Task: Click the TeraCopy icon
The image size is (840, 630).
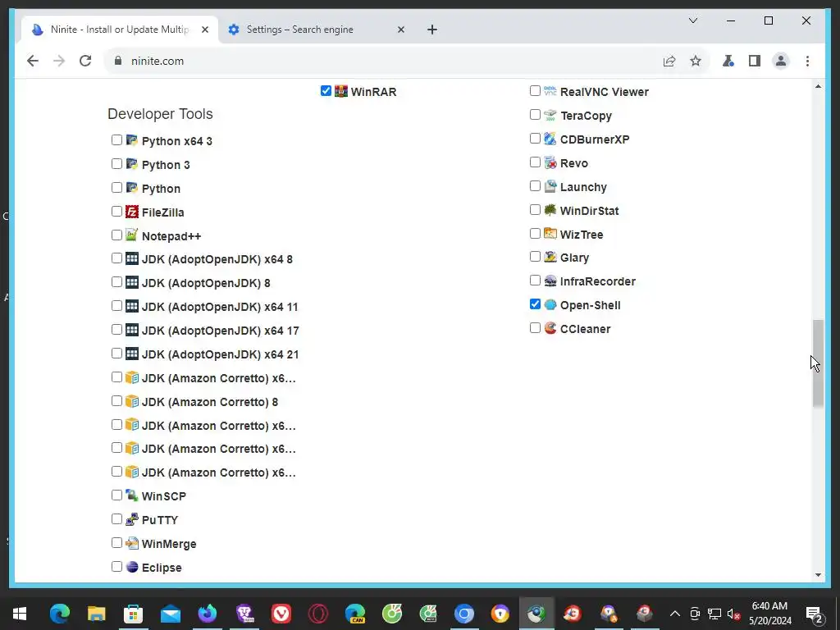Action: click(x=550, y=115)
